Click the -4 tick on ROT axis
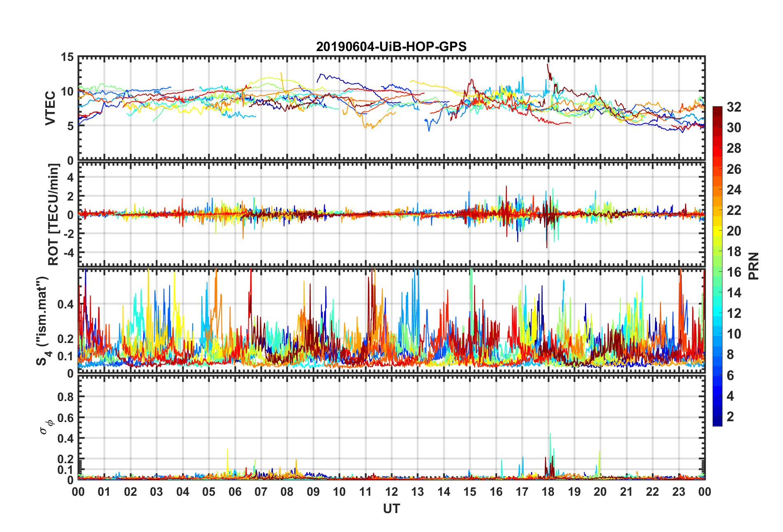 click(x=69, y=252)
